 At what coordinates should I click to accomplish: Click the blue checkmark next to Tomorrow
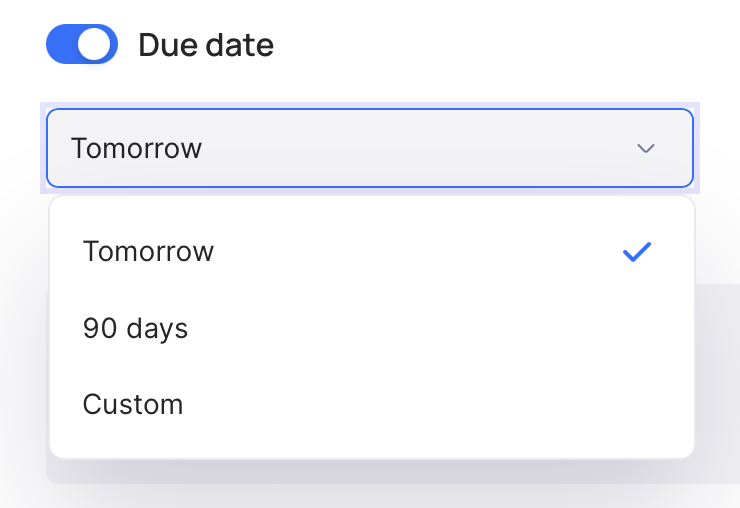click(x=636, y=252)
